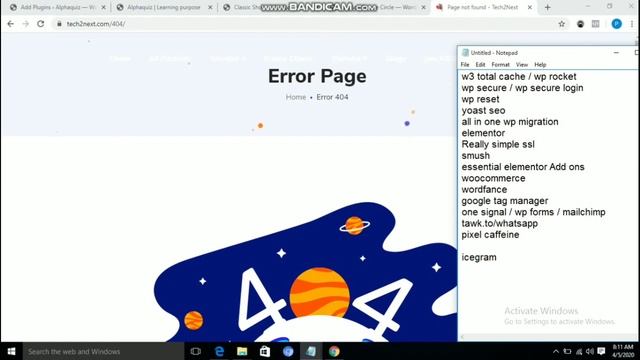Click the 'smush' line in Notepad
Viewport: 640px width, 360px height.
click(x=476, y=156)
